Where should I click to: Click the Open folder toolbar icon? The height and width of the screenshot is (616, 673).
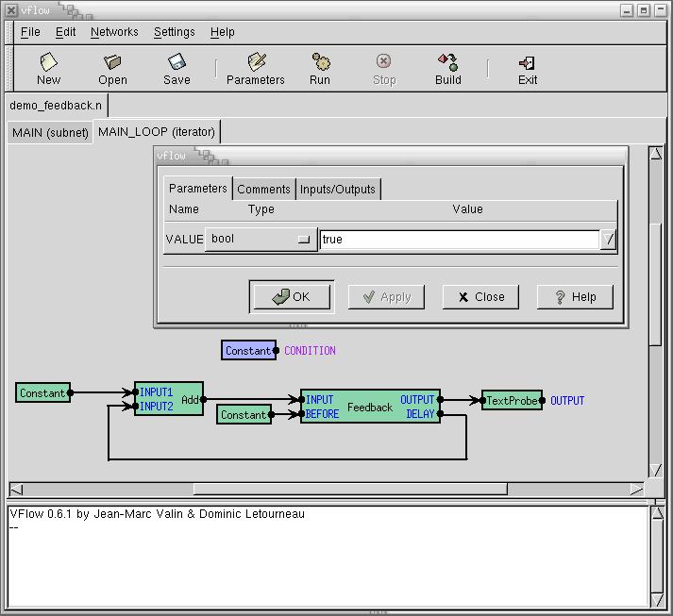pyautogui.click(x=112, y=62)
